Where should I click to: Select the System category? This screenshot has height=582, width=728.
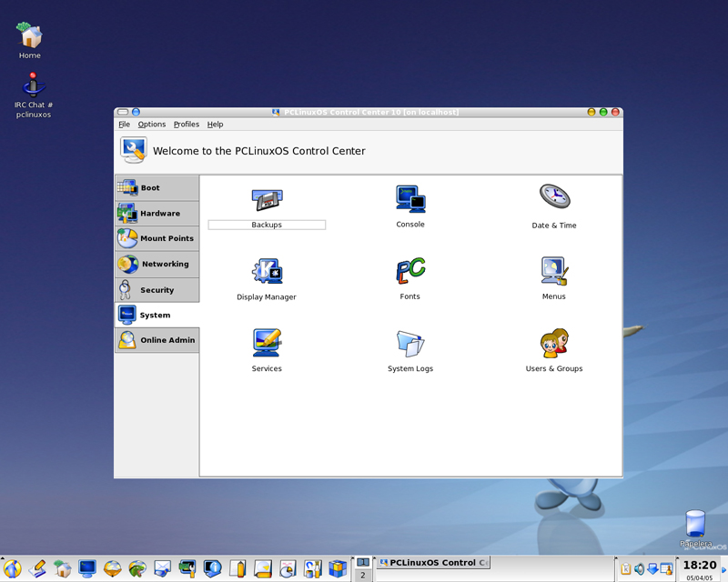(x=157, y=316)
